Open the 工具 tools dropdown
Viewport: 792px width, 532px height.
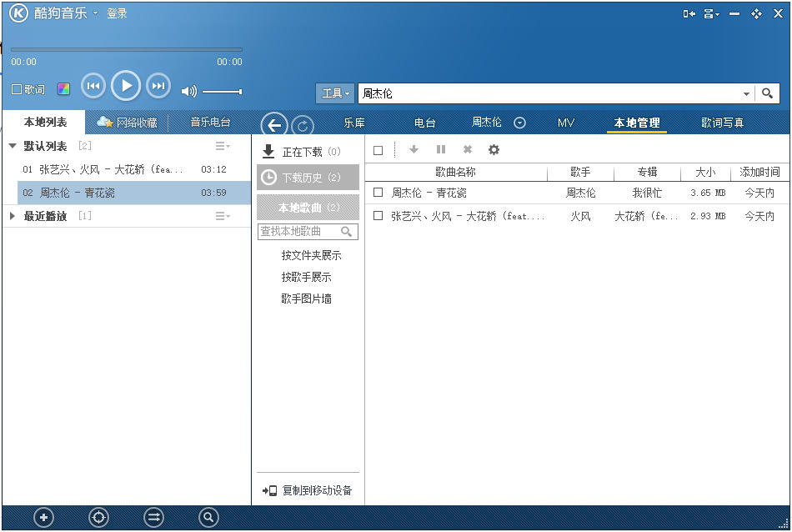click(x=335, y=93)
